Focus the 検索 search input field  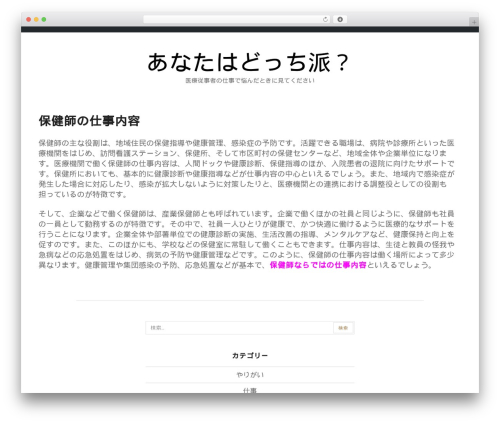click(239, 328)
